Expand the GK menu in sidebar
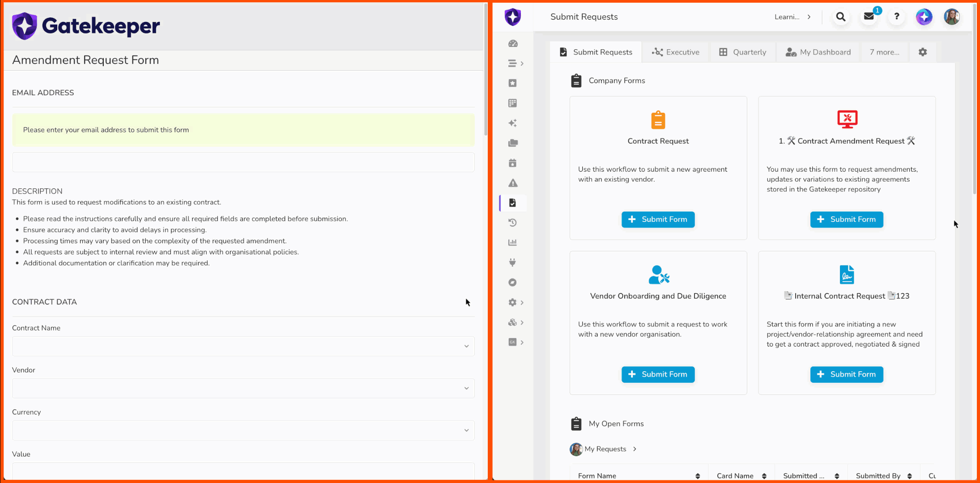The image size is (980, 483). click(x=516, y=342)
